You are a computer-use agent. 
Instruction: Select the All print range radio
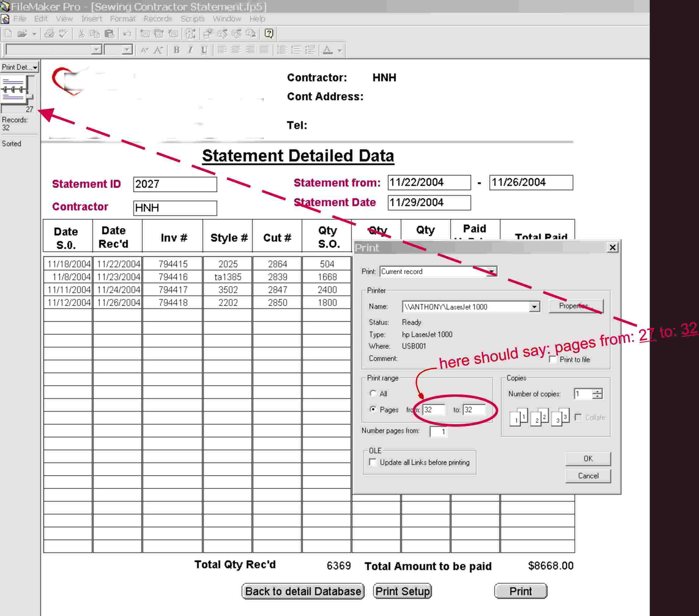pos(373,393)
